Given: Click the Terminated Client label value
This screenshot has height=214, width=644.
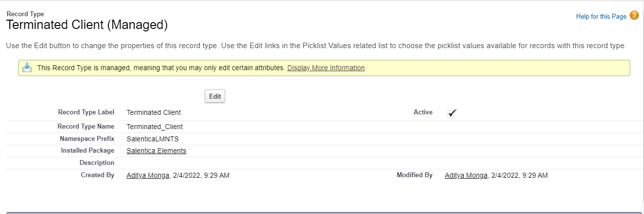Looking at the screenshot, I should [x=154, y=112].
